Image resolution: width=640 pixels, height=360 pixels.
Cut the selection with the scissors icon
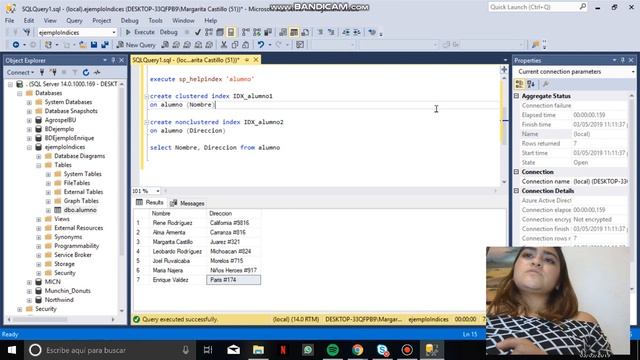point(224,45)
